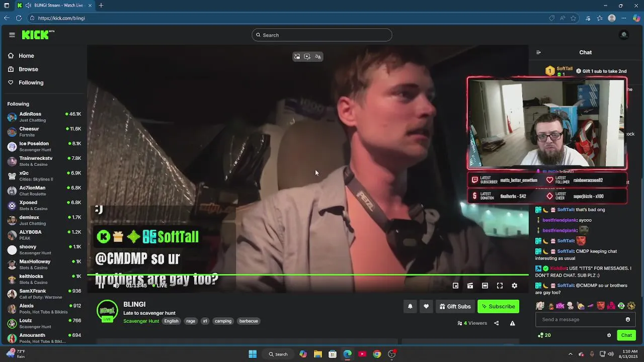The image size is (644, 362).
Task: Open AdinRoss channel from Following list
Action: pos(44,117)
